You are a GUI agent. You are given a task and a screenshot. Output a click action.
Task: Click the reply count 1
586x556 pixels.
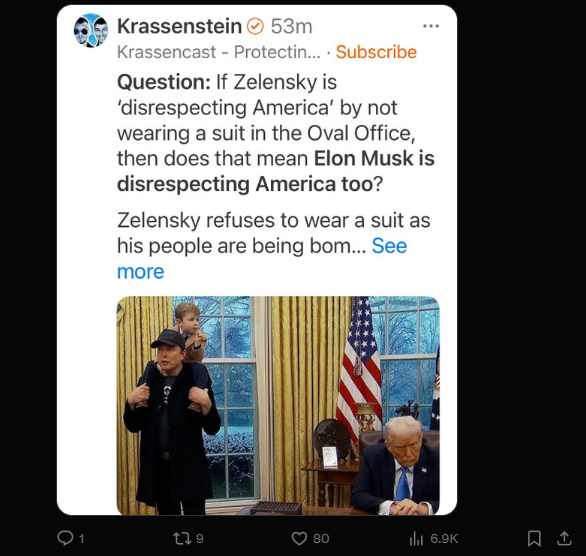(81, 538)
